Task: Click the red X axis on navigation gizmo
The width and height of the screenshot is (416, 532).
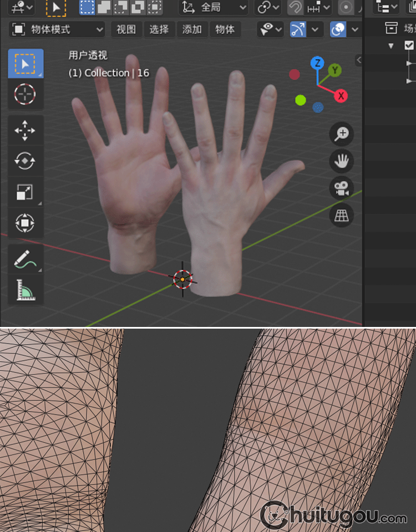Action: point(341,96)
